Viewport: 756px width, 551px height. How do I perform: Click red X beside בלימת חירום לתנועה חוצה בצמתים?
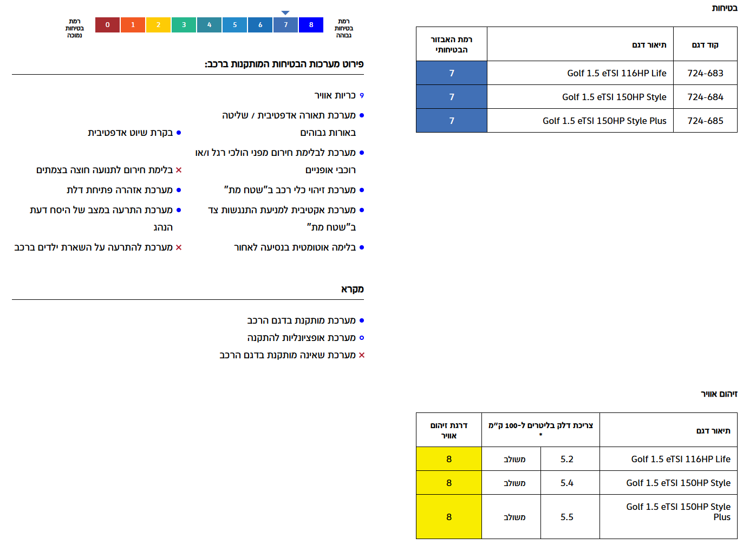click(179, 170)
